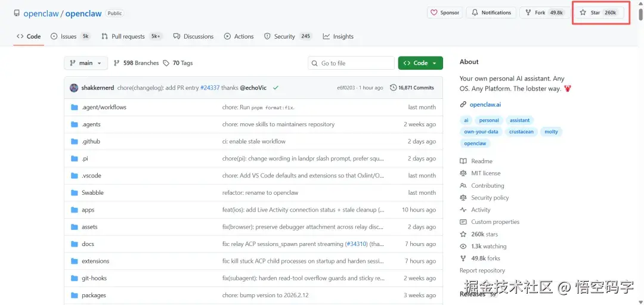Click the apps folder icon
644x305 pixels.
(x=75, y=210)
